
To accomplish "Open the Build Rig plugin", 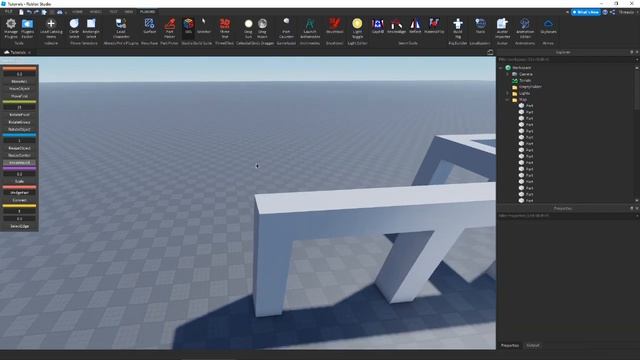I will [x=458, y=28].
